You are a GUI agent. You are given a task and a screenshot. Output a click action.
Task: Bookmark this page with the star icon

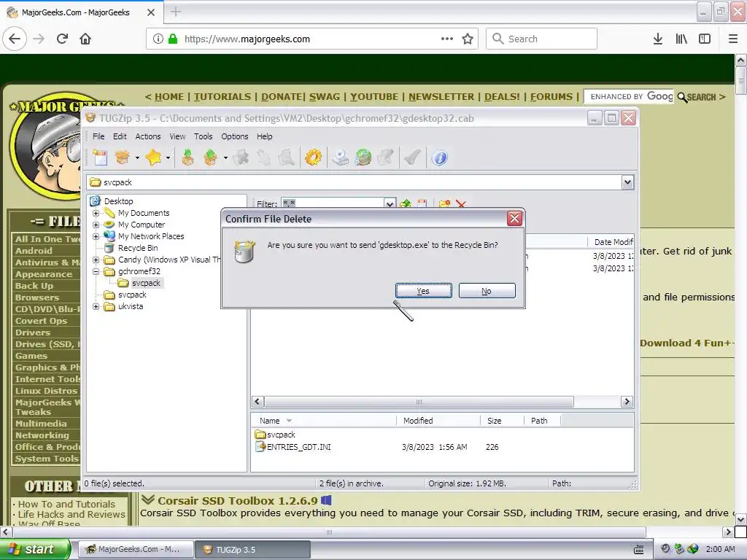pos(468,39)
